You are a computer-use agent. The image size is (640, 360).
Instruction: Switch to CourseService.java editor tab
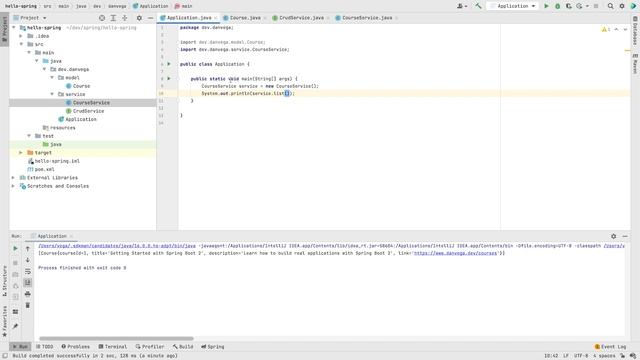(367, 18)
